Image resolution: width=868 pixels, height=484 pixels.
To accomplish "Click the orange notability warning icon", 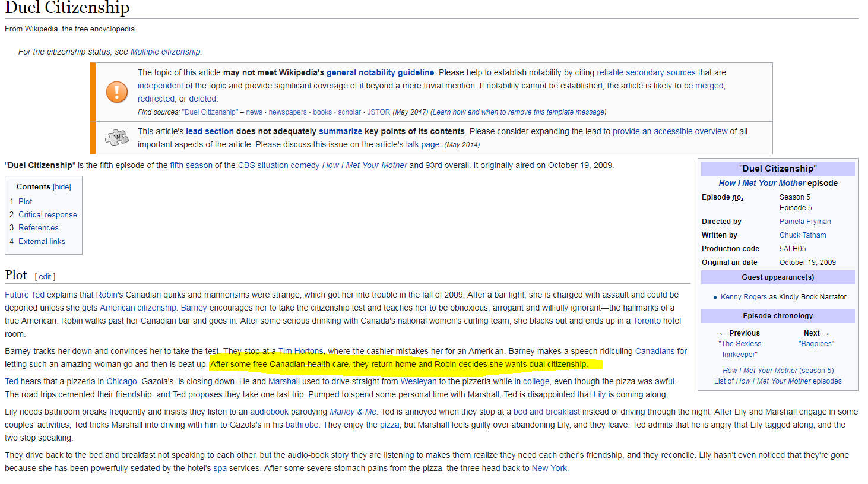I will (116, 91).
